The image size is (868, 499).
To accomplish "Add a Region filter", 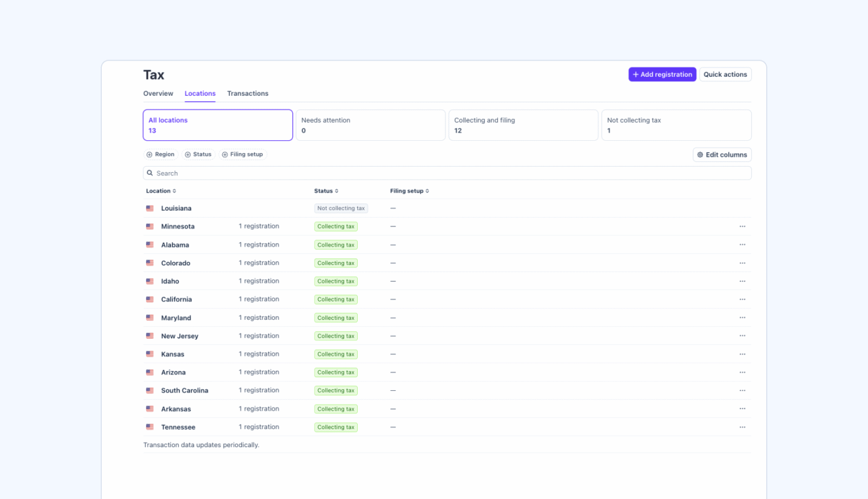I will tap(161, 154).
